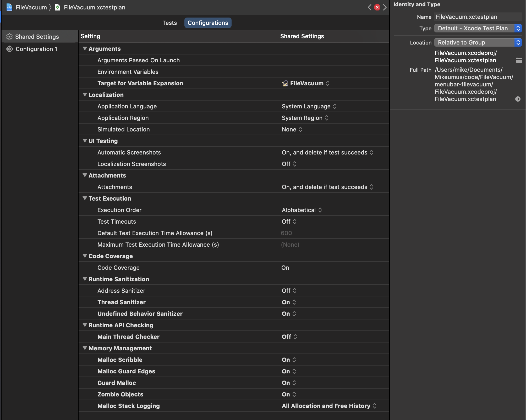Toggle Zombie Objects On popup
526x420 pixels.
tap(289, 394)
